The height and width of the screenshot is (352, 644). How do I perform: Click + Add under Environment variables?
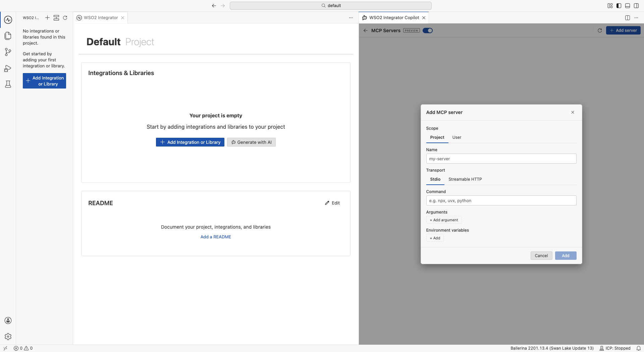(435, 238)
